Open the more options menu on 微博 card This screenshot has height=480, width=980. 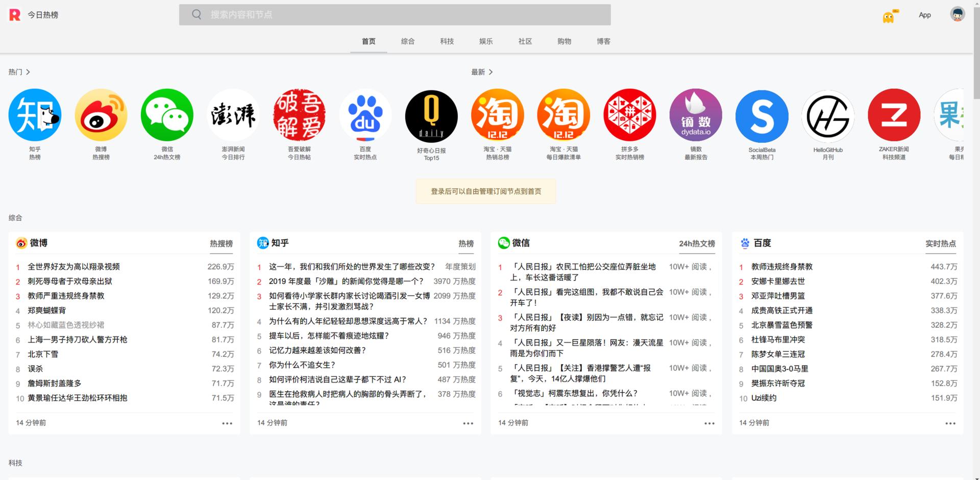pyautogui.click(x=227, y=423)
